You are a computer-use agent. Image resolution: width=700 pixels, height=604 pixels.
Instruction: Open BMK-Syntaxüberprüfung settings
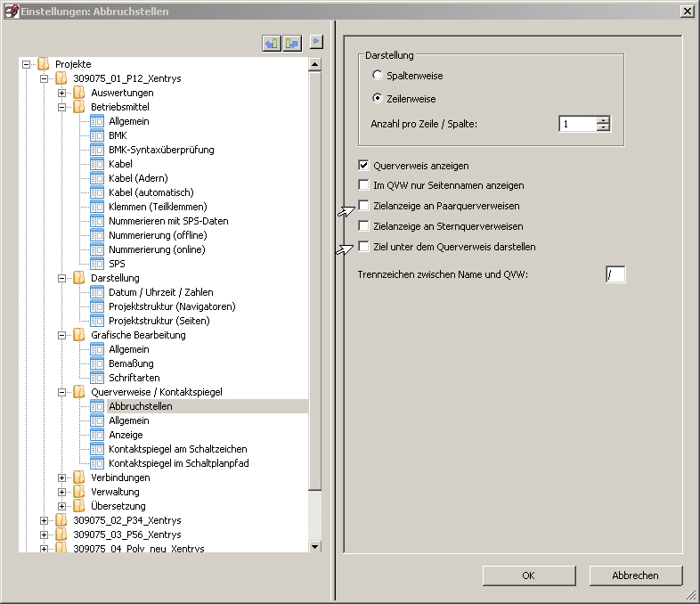(161, 150)
